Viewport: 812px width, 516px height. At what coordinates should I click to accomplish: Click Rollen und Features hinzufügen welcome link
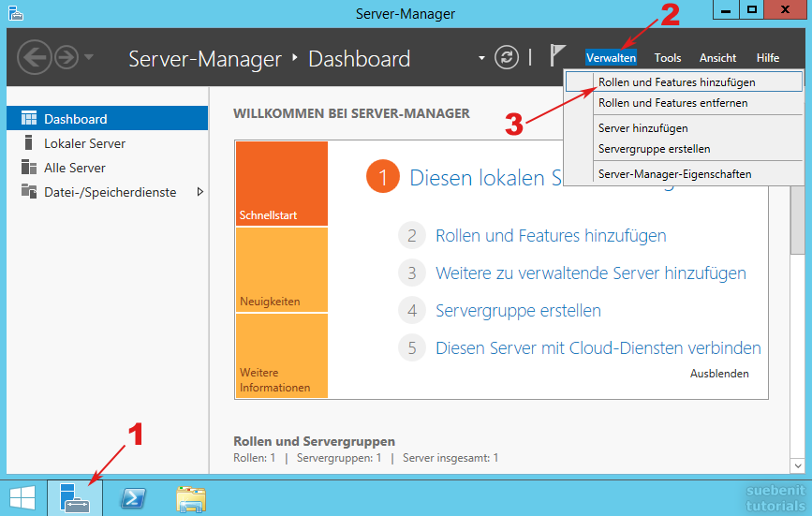coord(551,235)
